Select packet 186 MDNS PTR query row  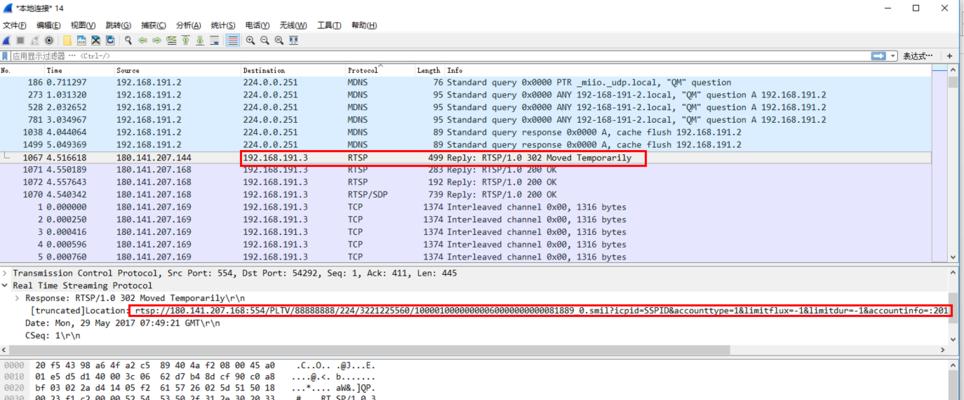click(465, 82)
